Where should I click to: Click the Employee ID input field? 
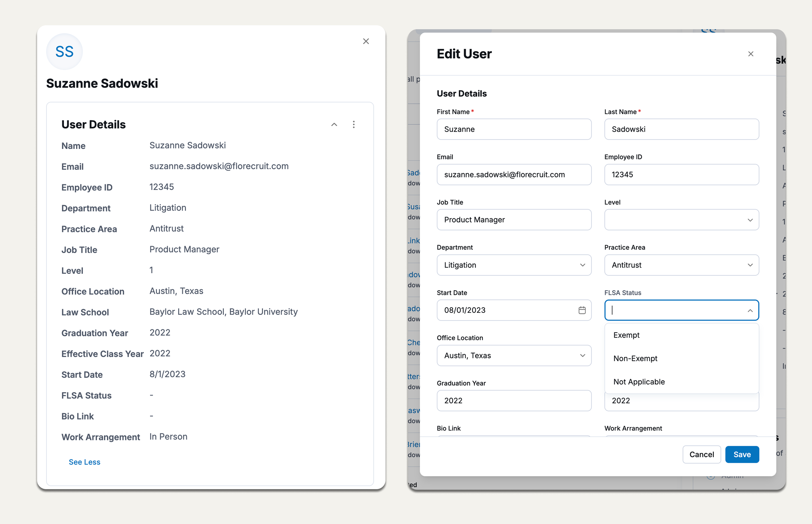click(x=682, y=175)
